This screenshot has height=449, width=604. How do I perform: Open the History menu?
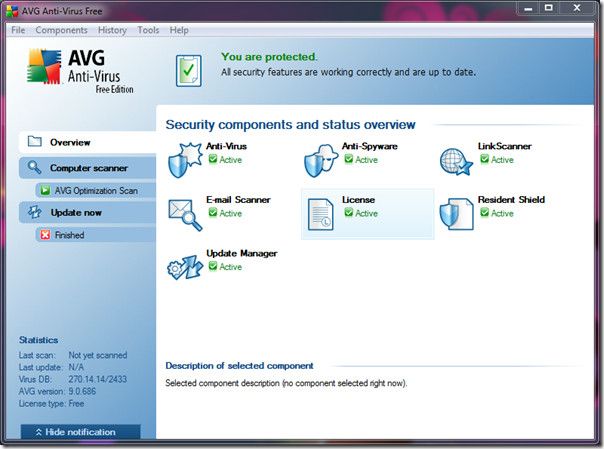[112, 30]
